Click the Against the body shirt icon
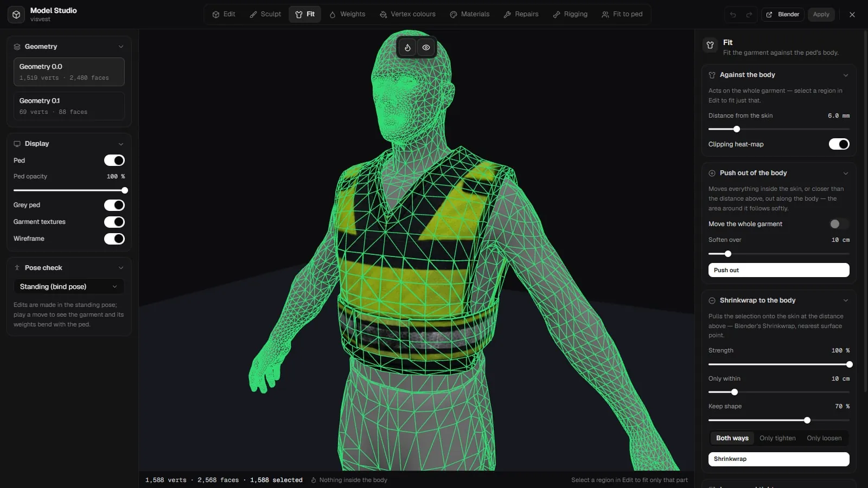The width and height of the screenshot is (868, 488). pos(712,75)
